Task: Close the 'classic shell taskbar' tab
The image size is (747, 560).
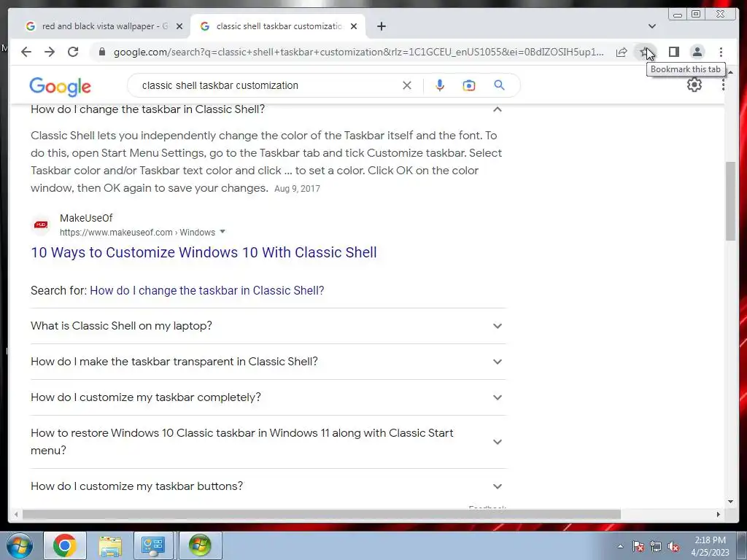Action: click(354, 26)
